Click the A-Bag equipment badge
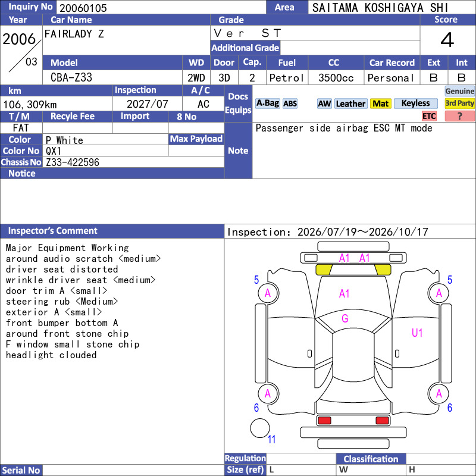 pos(267,104)
